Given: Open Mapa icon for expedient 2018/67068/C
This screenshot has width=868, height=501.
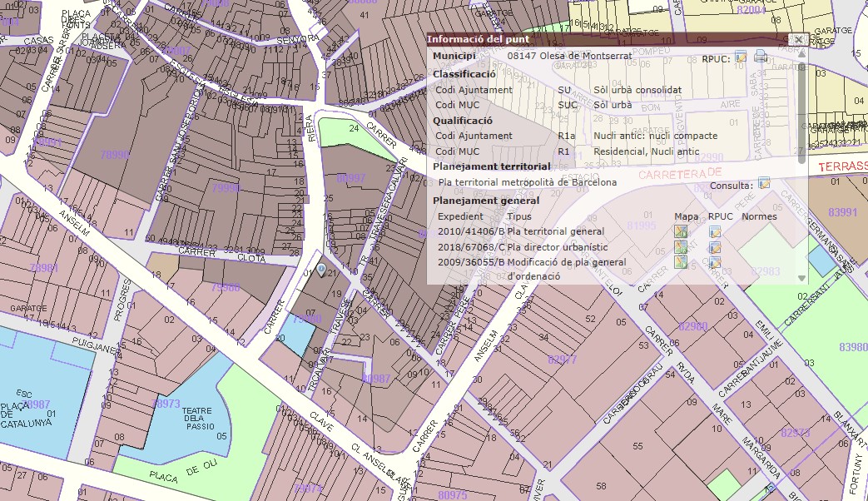Looking at the screenshot, I should 681,246.
